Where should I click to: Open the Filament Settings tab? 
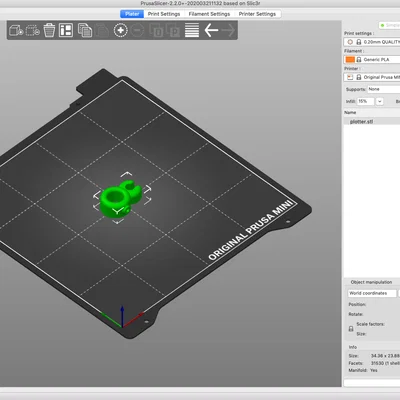click(x=209, y=14)
